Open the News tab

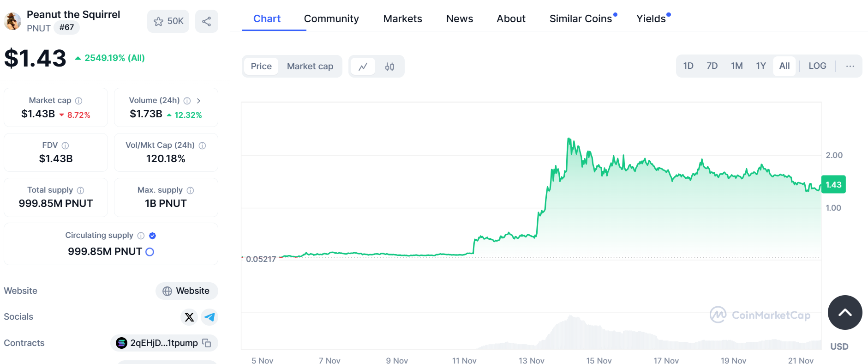[x=460, y=18]
